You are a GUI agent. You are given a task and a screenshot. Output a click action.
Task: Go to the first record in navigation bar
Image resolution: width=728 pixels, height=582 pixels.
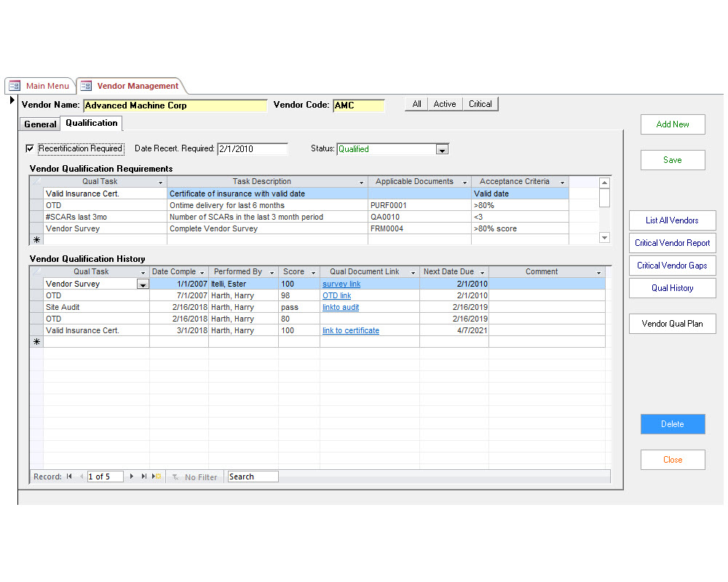(x=69, y=477)
